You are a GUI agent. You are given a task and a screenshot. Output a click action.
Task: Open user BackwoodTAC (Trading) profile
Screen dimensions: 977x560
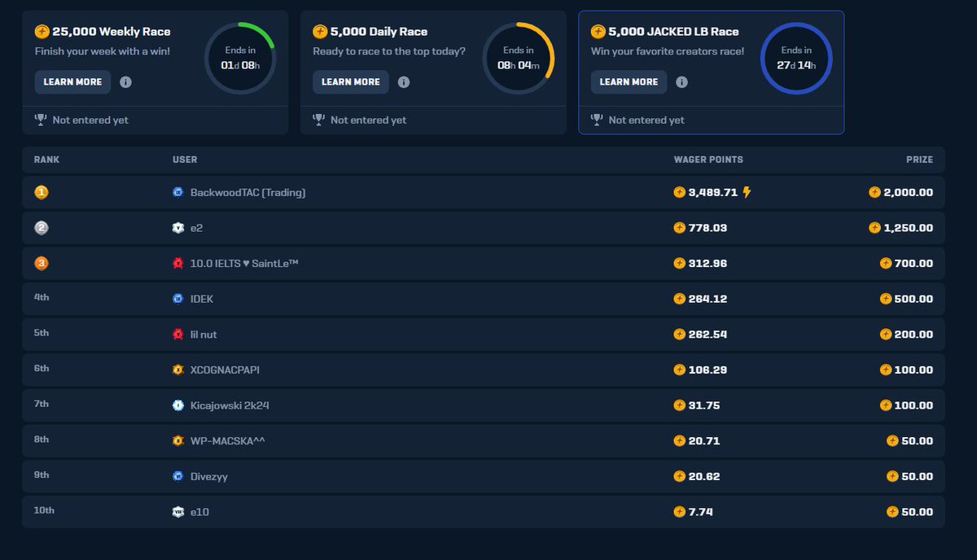pos(248,193)
